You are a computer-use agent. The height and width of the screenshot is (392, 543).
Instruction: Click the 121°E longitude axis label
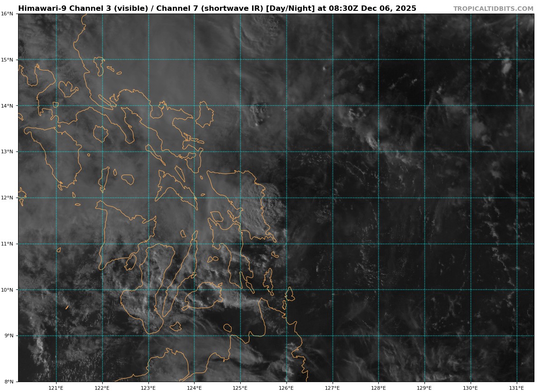tap(56, 387)
